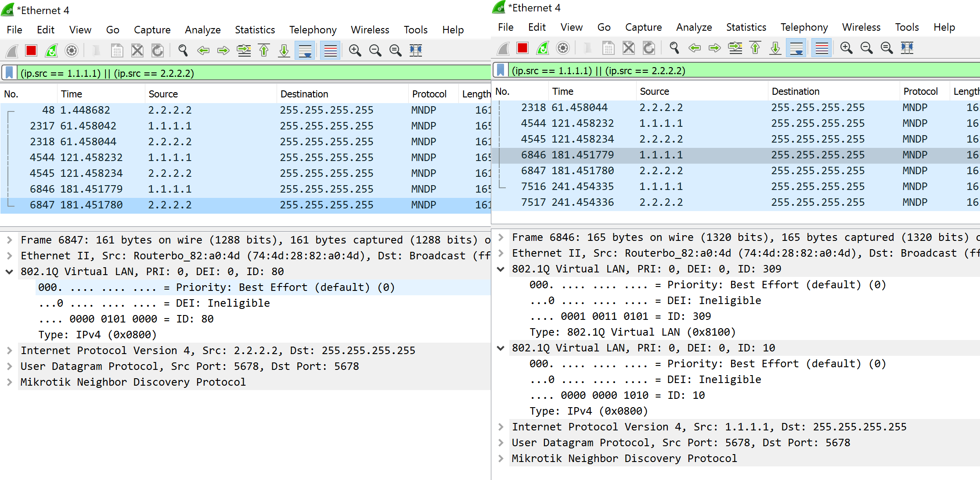Screen dimensions: 980x480
Task: Open the Statistics menu in right window
Action: [746, 27]
